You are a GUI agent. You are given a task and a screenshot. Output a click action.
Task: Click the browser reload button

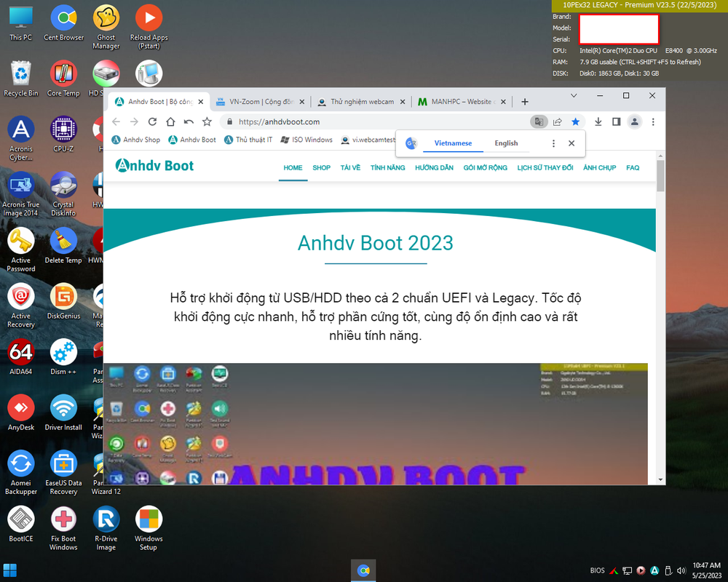(x=152, y=121)
